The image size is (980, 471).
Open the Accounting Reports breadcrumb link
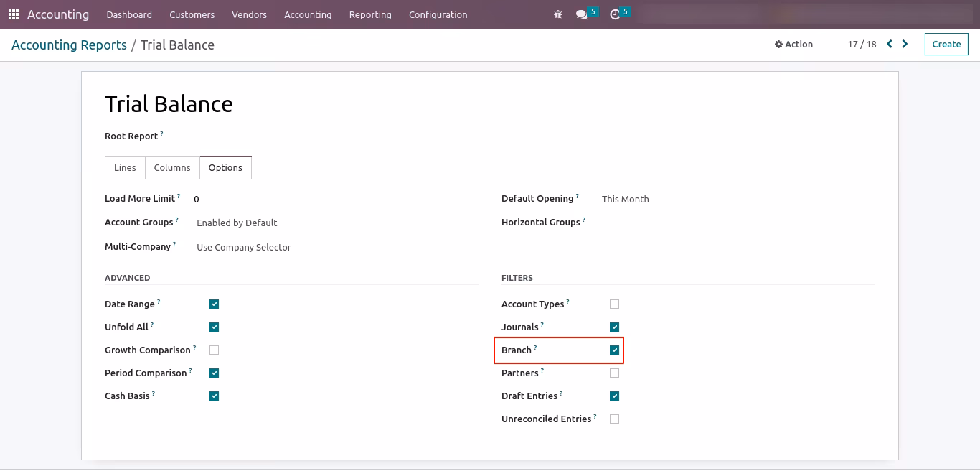[x=69, y=45]
